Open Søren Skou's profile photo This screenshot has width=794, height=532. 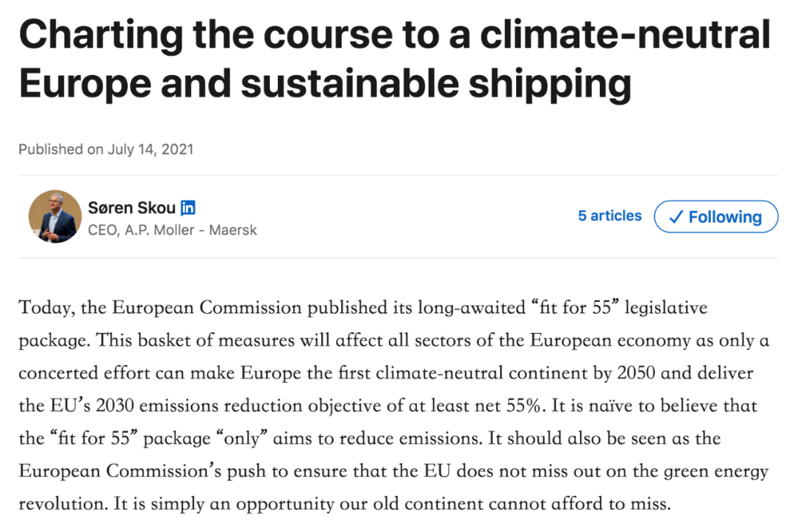point(55,217)
